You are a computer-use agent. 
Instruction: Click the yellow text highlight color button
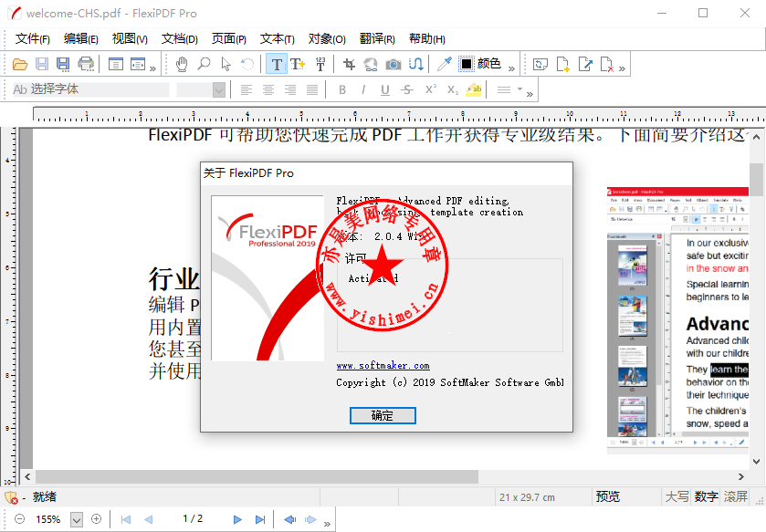(x=473, y=89)
